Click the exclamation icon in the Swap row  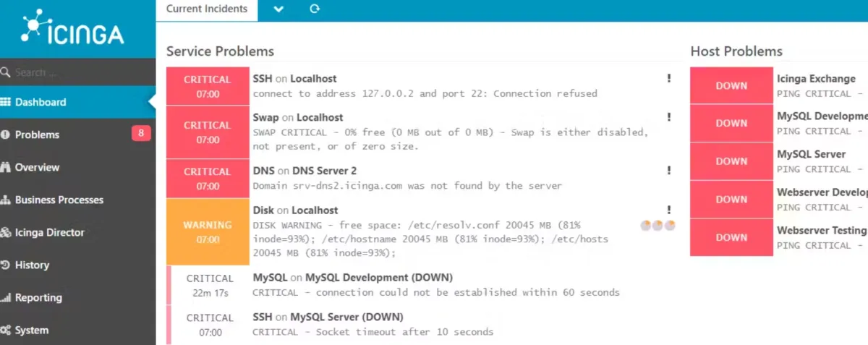[669, 117]
